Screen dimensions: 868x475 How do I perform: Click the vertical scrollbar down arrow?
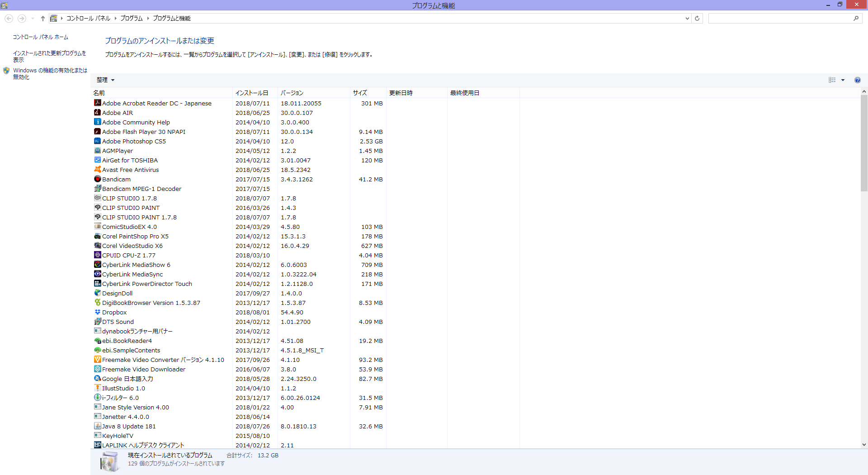864,445
